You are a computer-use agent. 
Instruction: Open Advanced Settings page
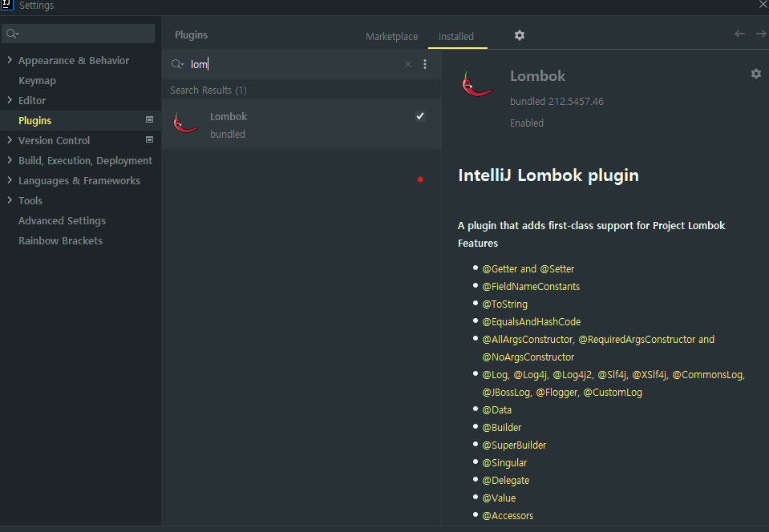click(62, 220)
